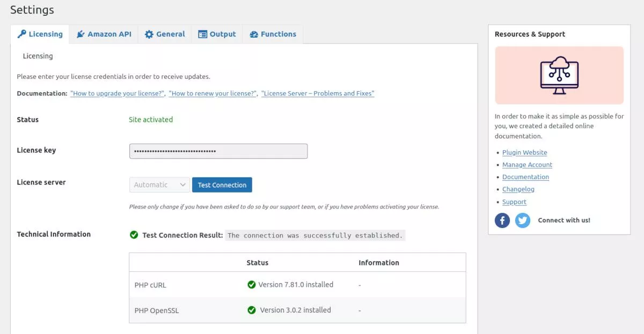644x334 pixels.
Task: Open the Manage Account link
Action: click(527, 165)
